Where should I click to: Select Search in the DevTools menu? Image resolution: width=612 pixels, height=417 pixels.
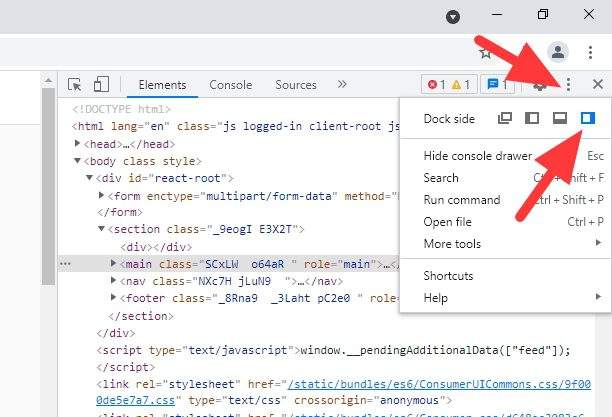(505, 178)
